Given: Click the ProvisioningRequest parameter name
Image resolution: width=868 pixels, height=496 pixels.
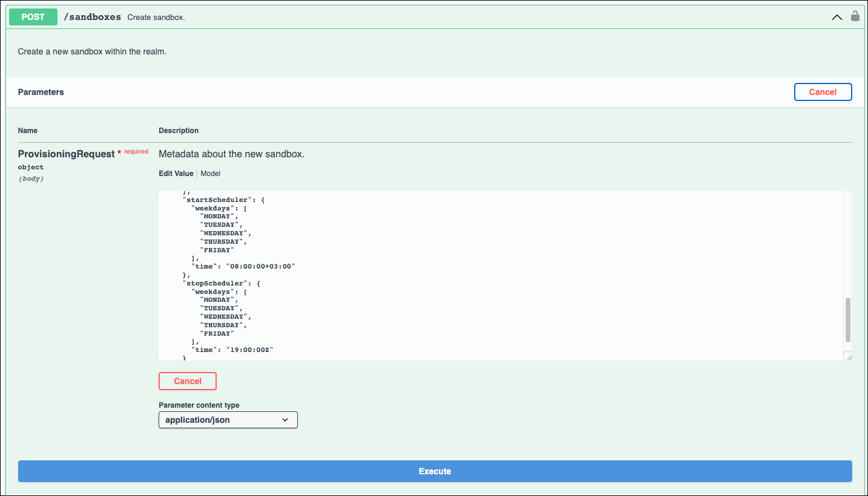Looking at the screenshot, I should 66,154.
